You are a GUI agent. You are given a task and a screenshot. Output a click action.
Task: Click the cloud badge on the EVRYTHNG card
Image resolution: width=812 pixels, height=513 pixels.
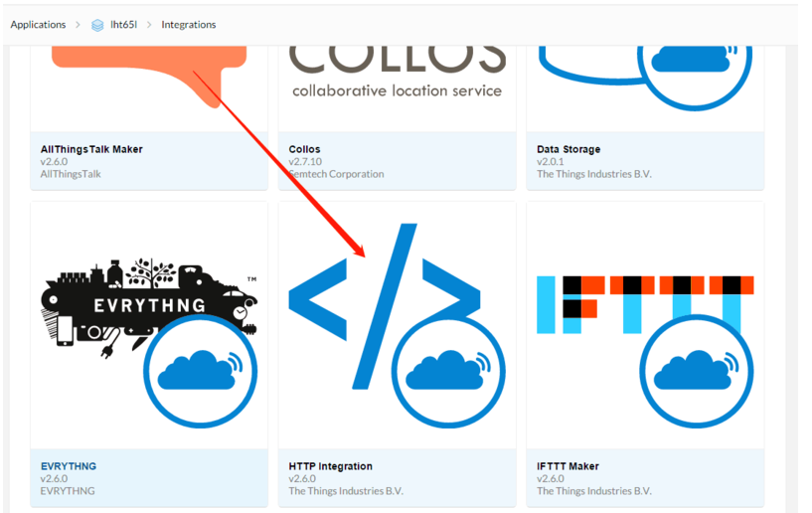coord(201,371)
